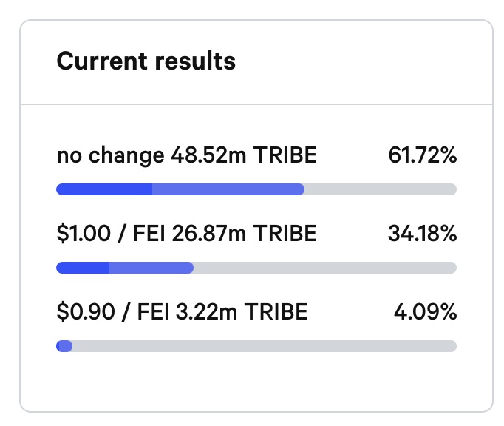Screen dimensions: 504x426
Task: Click the 3.22m TRIBE vote amount
Action: (239, 311)
